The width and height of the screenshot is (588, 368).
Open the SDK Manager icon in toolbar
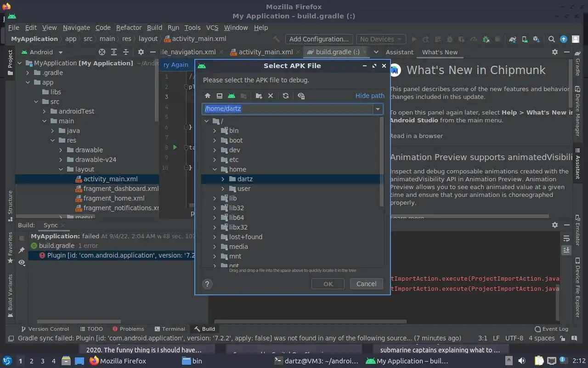536,39
